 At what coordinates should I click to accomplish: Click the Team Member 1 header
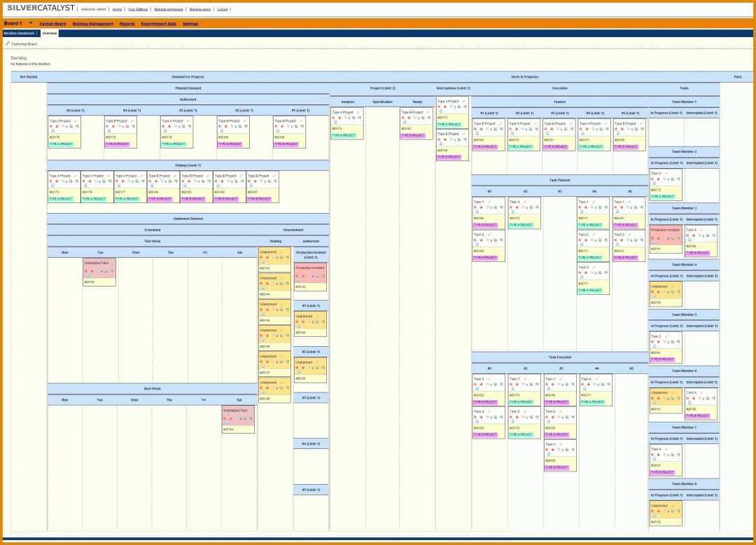tap(684, 102)
